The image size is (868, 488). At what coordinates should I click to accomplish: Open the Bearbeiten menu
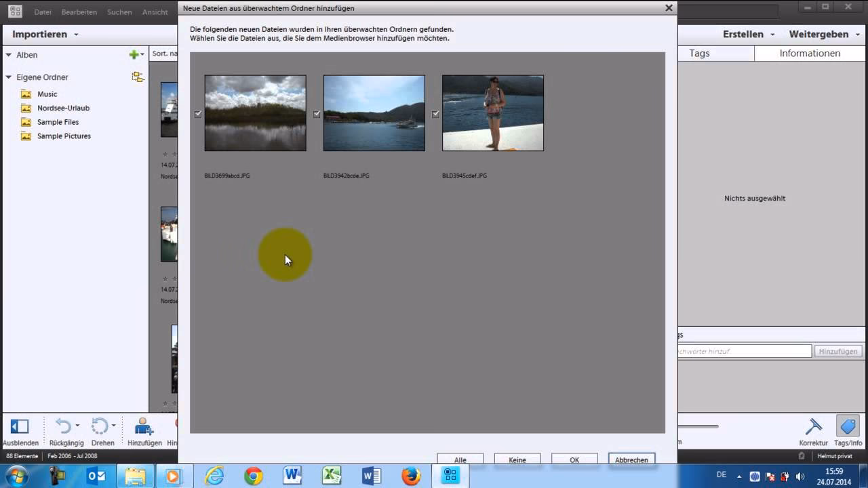coord(79,12)
